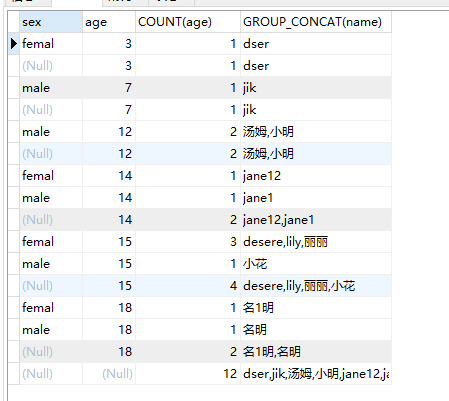The height and width of the screenshot is (401, 449).
Task: Click the standalone jane12 cell
Action: coord(316,176)
